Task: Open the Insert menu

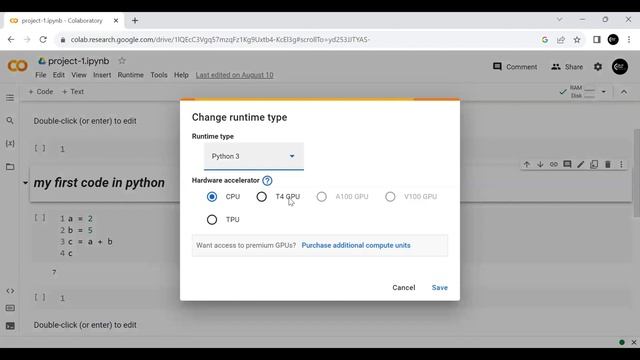Action: (102, 75)
